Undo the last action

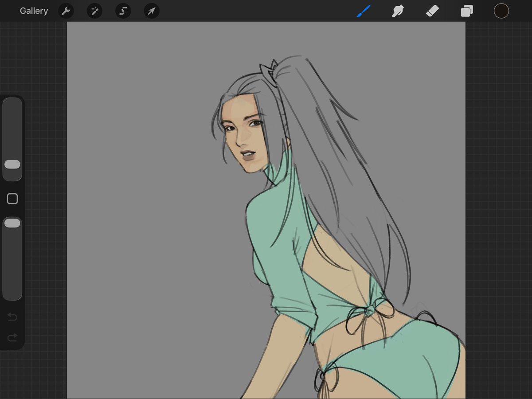(x=12, y=317)
